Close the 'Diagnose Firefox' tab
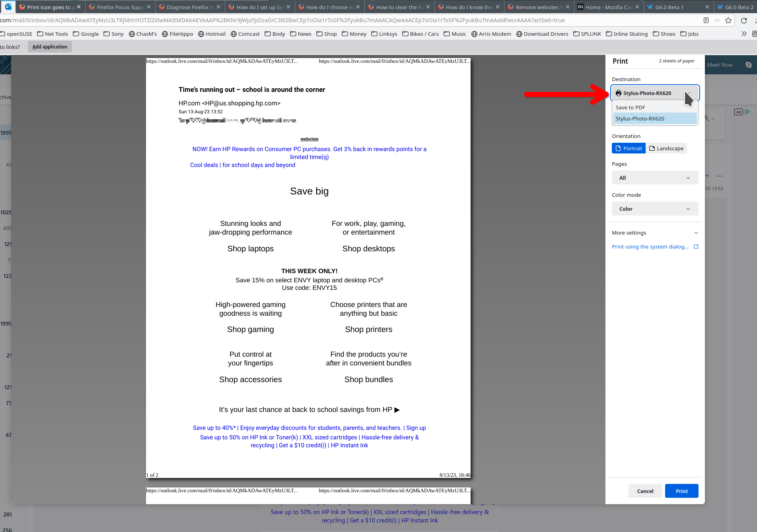Screen dimensions: 757x532 [218, 7]
